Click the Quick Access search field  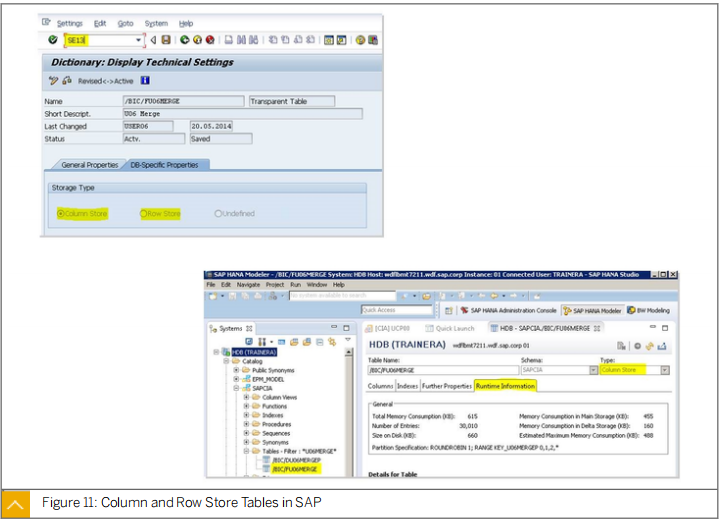pyautogui.click(x=397, y=310)
